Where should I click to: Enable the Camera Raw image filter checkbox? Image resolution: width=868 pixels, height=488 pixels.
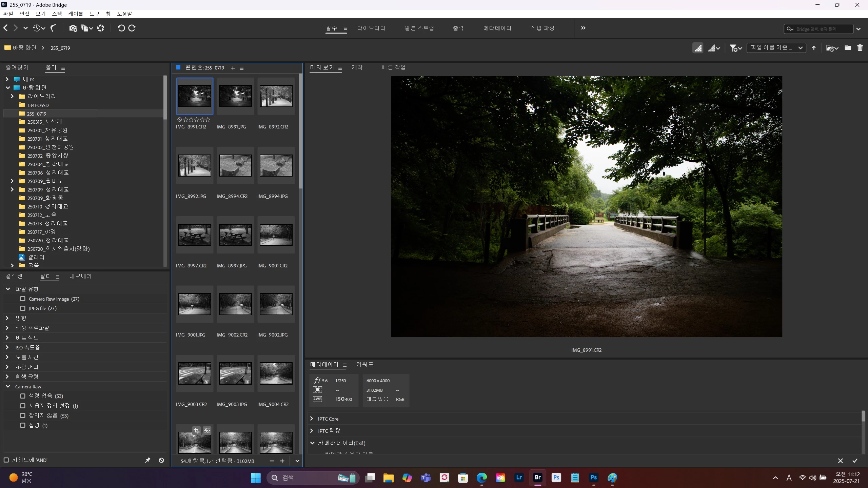click(23, 299)
